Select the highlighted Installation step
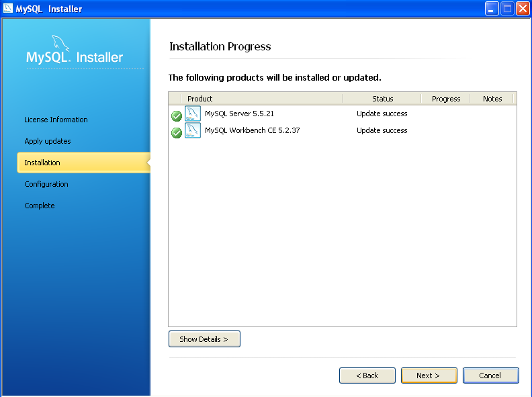This screenshot has height=397, width=532. (84, 163)
